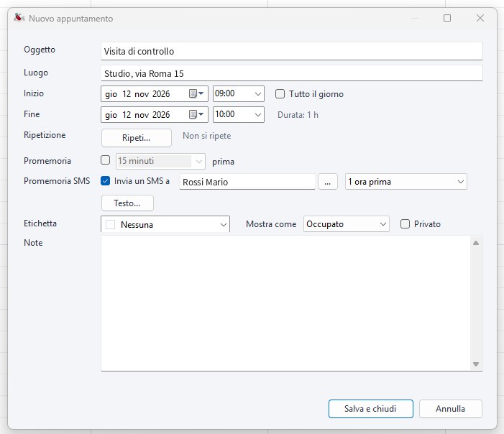Click the Testo... button

tap(127, 203)
